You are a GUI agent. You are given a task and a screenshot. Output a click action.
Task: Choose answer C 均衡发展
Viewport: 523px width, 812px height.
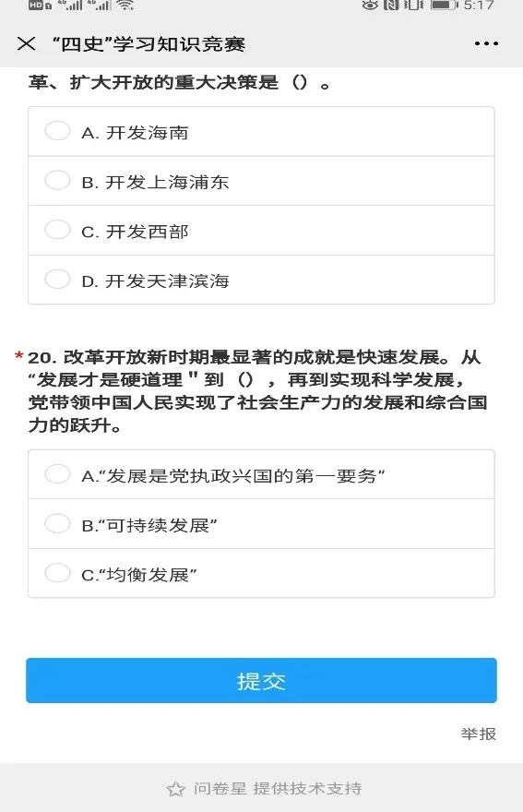262,573
